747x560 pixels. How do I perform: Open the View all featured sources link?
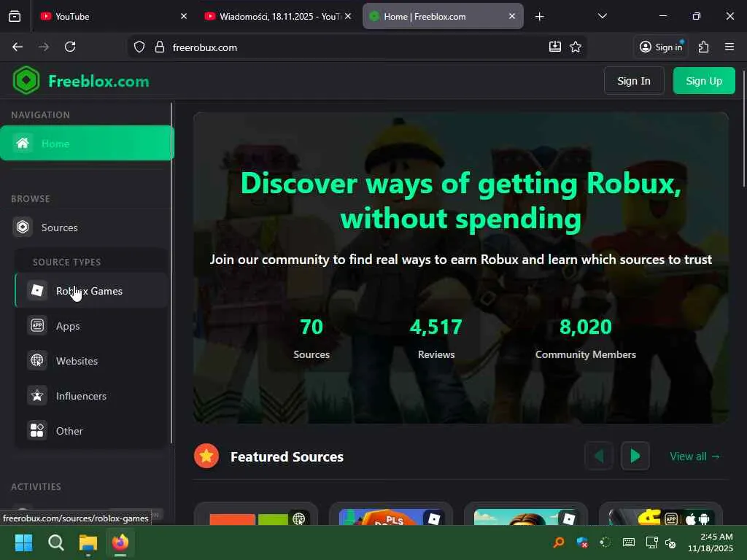pos(694,456)
